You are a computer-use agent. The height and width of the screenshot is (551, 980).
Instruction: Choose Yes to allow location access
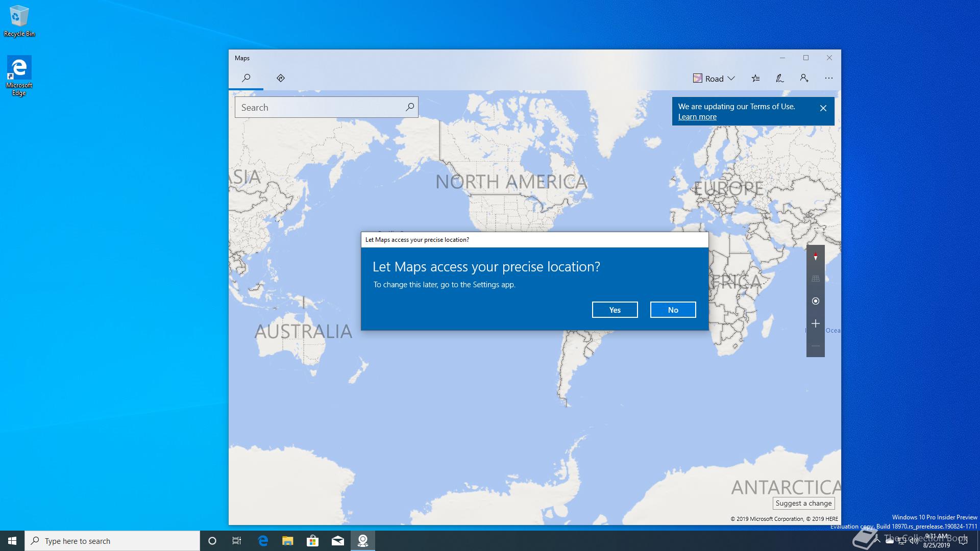click(615, 310)
